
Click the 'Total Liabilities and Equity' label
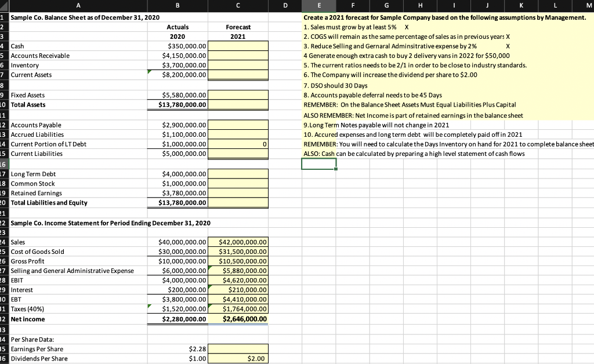coord(49,203)
